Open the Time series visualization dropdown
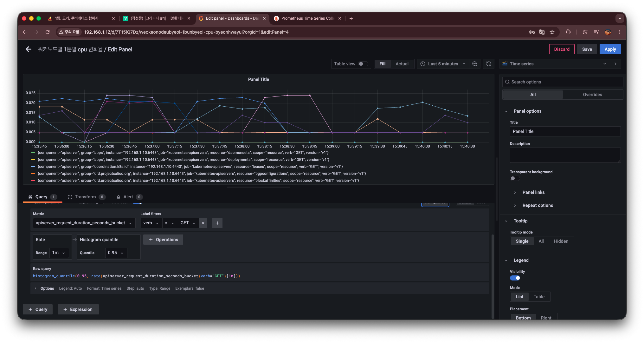This screenshot has width=644, height=343. click(x=554, y=64)
